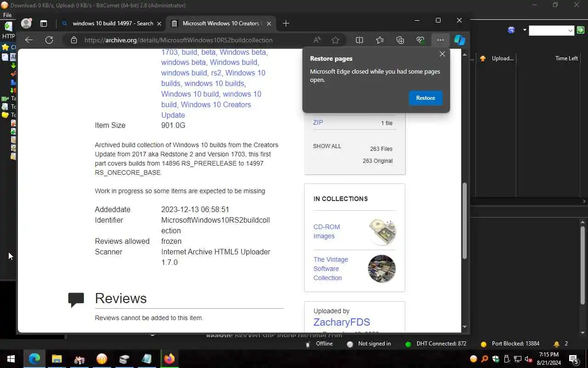Click the address bar URL field

tap(178, 40)
